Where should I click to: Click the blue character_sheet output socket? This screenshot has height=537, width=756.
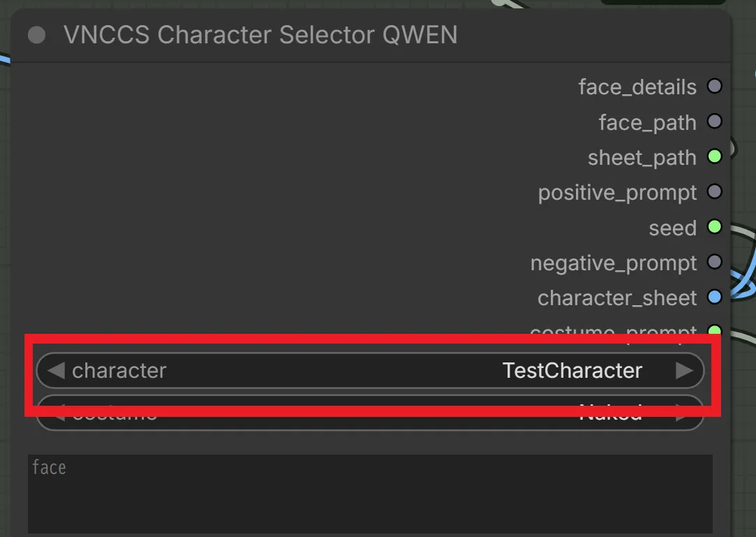click(714, 297)
